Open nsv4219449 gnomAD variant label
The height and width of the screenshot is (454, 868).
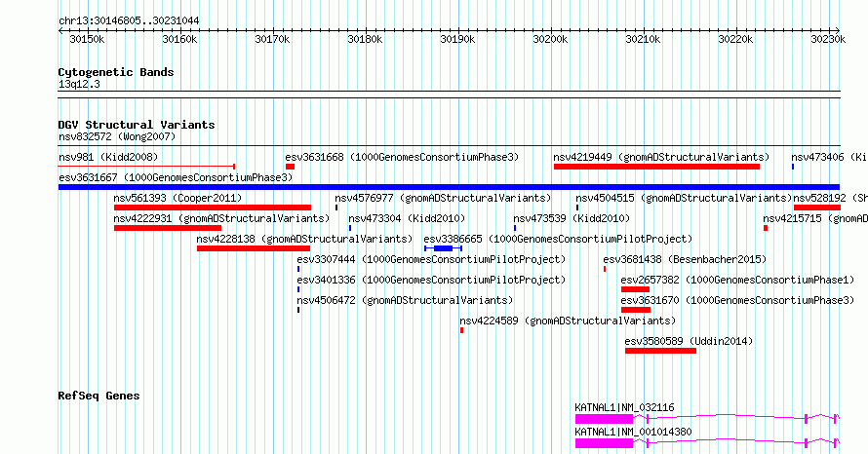[661, 157]
